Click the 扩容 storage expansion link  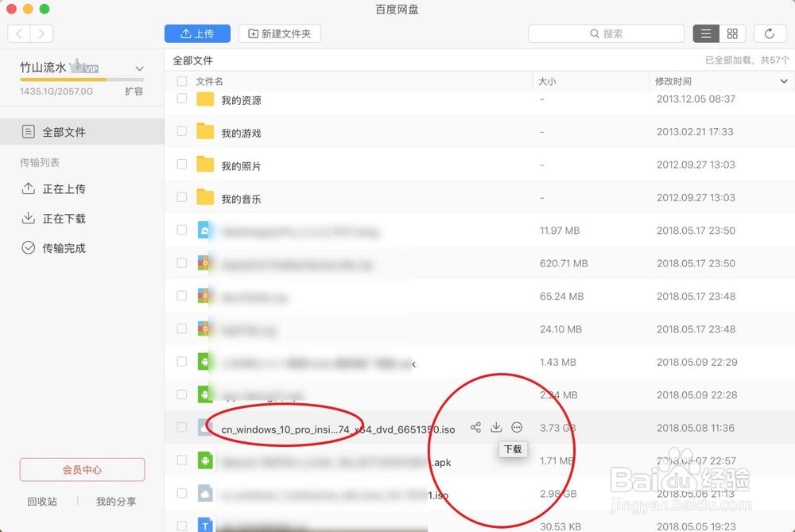134,91
